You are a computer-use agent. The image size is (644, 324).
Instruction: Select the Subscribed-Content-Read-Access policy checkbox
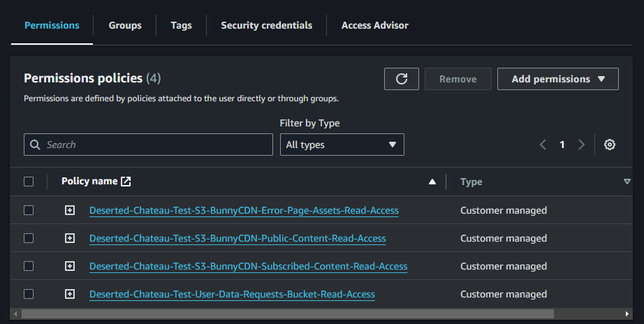29,266
